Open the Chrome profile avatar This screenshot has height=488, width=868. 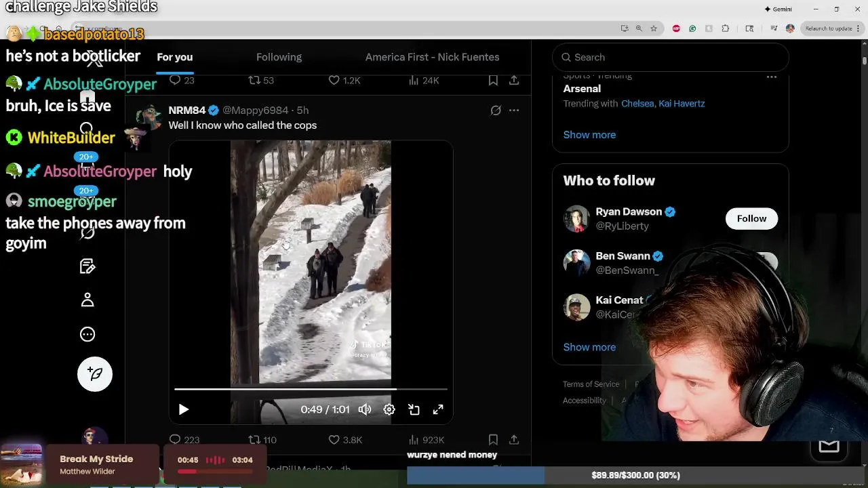pos(790,28)
